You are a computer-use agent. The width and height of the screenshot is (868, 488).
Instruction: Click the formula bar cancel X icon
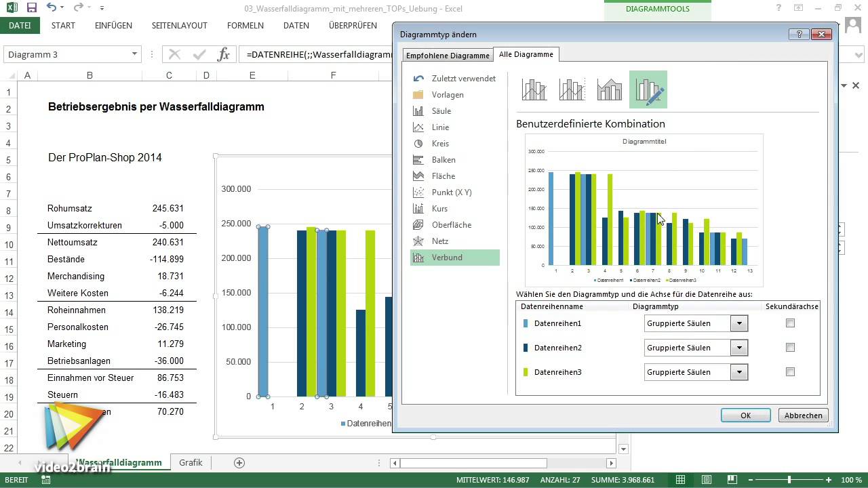click(175, 55)
